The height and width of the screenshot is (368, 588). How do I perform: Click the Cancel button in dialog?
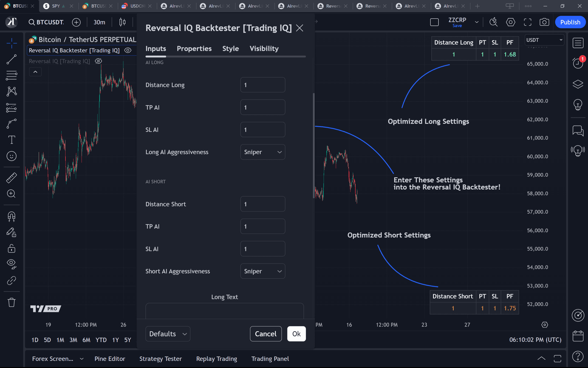(266, 334)
